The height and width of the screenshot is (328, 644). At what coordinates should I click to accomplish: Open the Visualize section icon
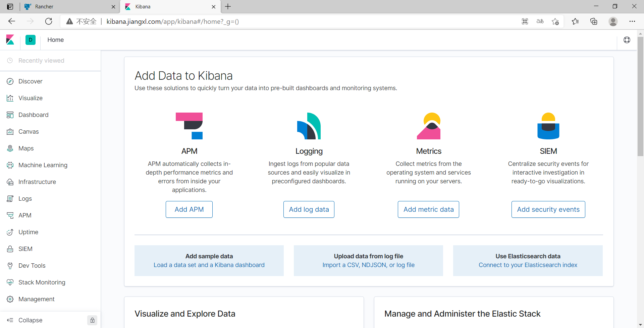10,98
